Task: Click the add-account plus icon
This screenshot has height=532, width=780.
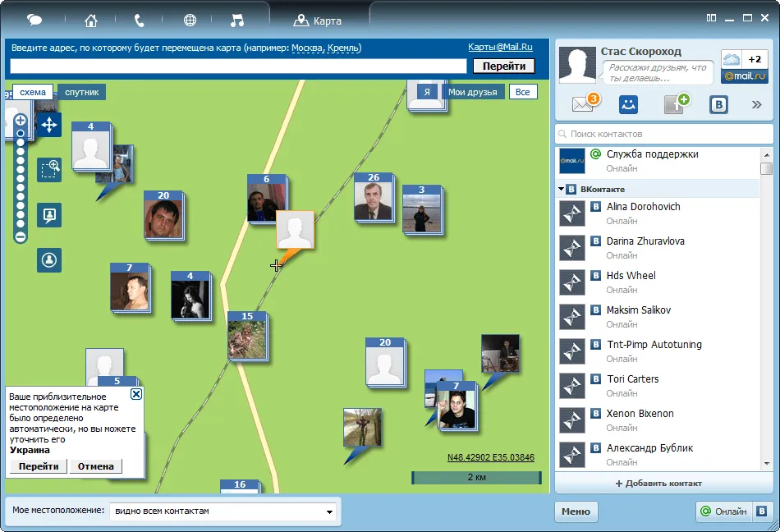Action: point(676,103)
